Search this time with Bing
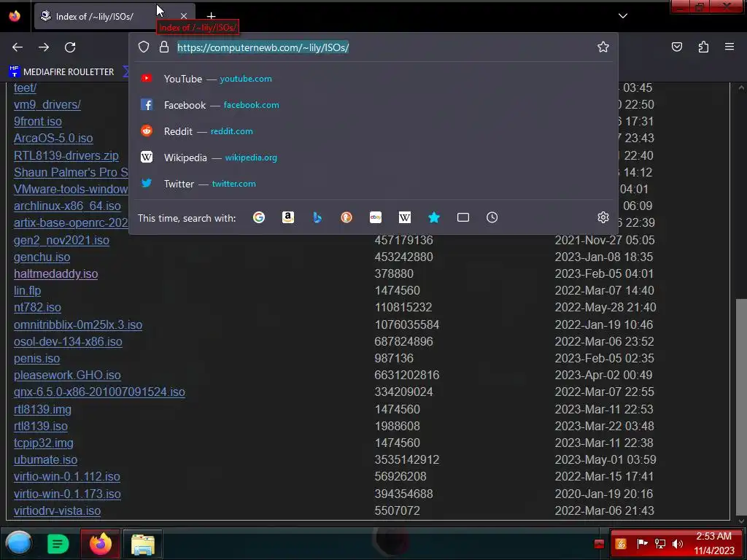The height and width of the screenshot is (560, 747). 317,217
